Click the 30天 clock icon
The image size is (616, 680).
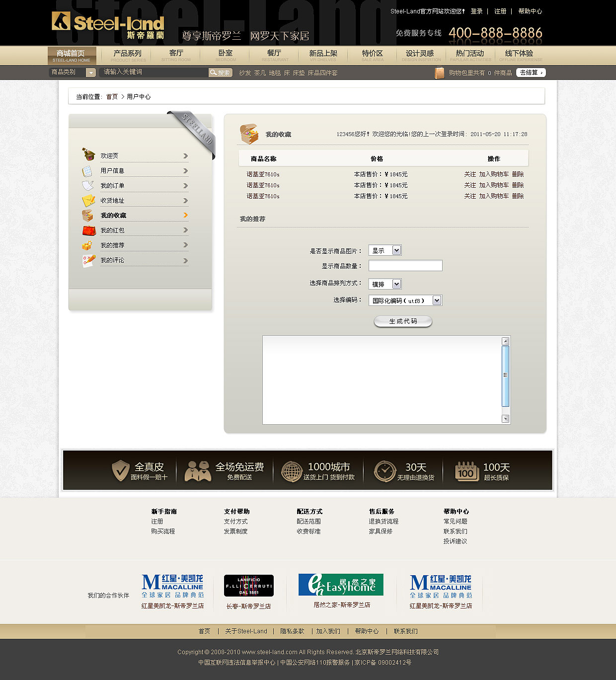pos(385,471)
